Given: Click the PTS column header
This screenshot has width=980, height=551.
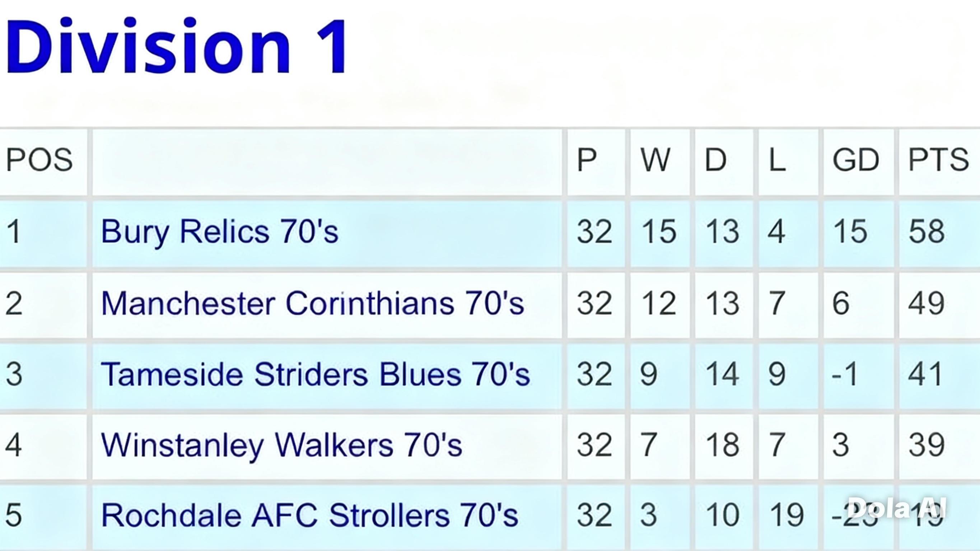Looking at the screenshot, I should pos(938,160).
